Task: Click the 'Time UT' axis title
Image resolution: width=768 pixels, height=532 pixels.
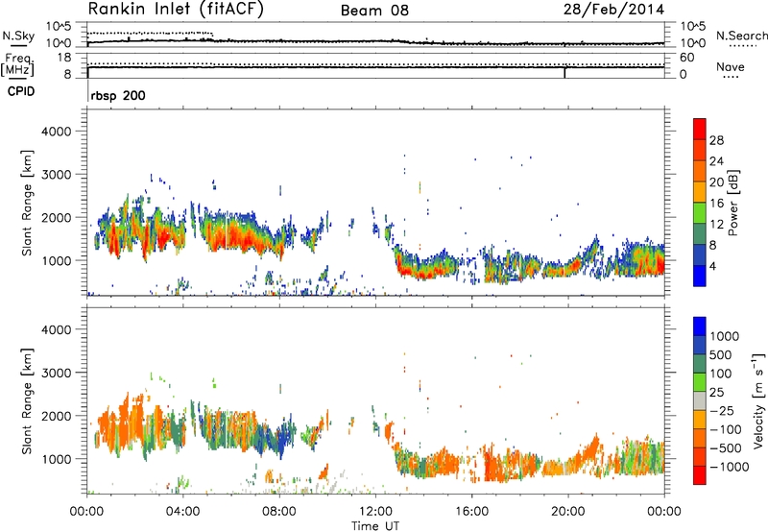Action: click(375, 526)
